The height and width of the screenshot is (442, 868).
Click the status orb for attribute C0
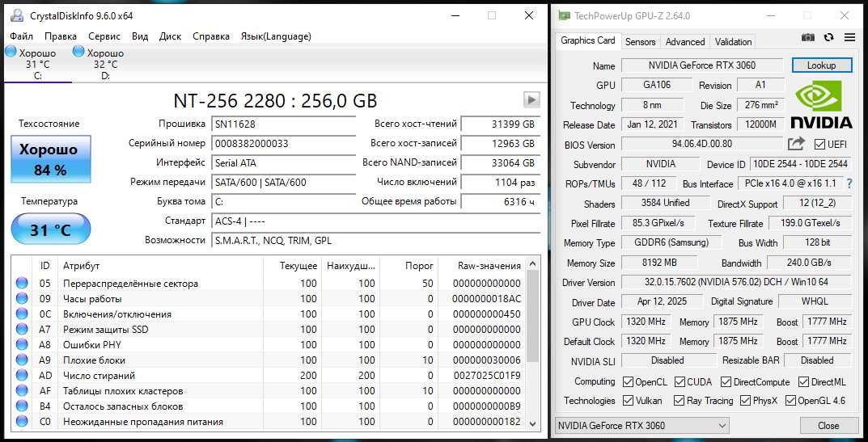click(x=22, y=422)
